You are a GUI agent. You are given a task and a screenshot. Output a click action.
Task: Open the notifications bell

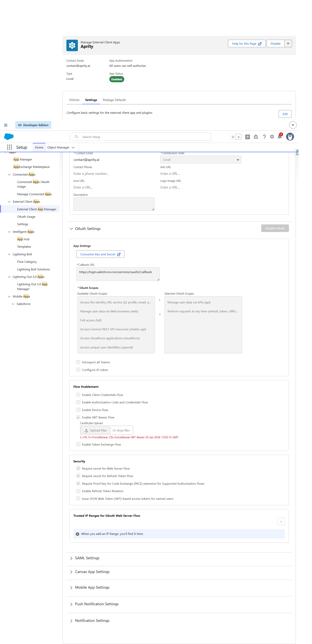coord(280,137)
